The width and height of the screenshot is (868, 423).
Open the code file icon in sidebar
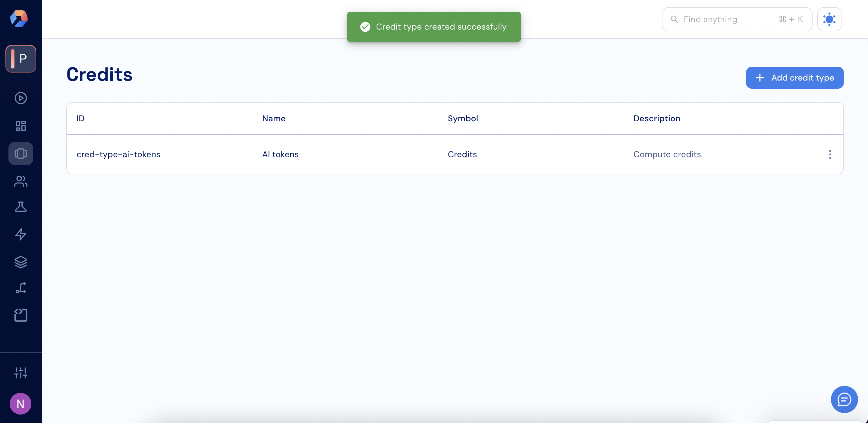click(20, 315)
